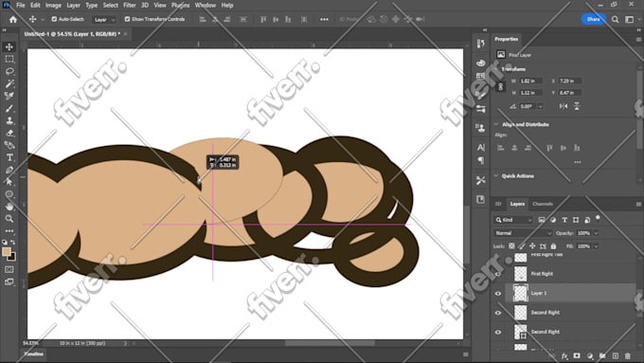Open more options bar items (three dots)
Viewport: 644px width, 363px height.
coord(324,19)
